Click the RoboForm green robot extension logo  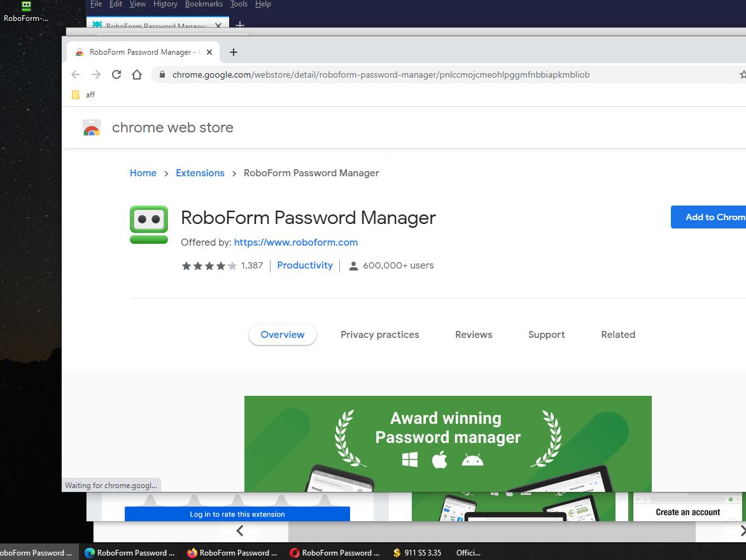149,225
